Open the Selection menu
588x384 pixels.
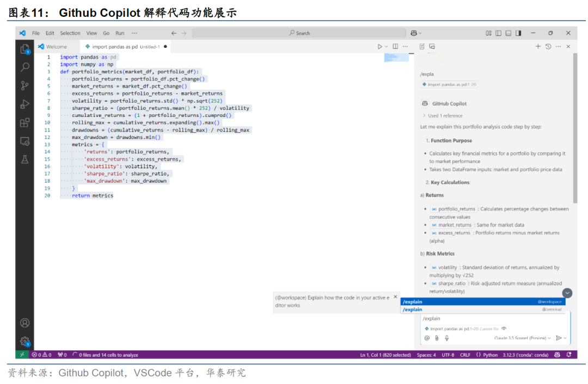tap(70, 33)
